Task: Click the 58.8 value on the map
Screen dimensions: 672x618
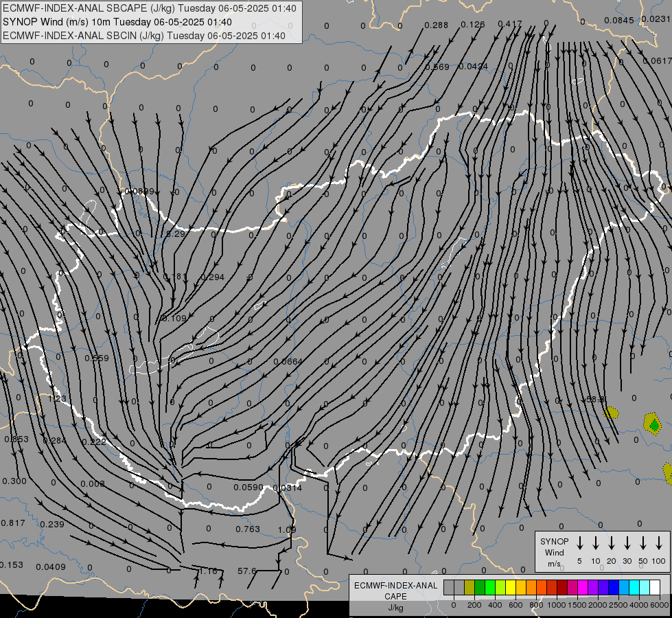Action: [595, 399]
